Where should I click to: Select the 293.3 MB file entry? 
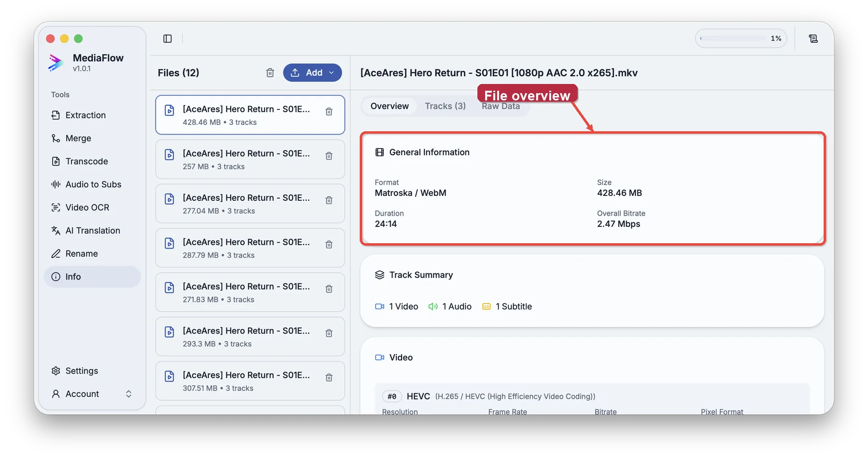coord(250,337)
